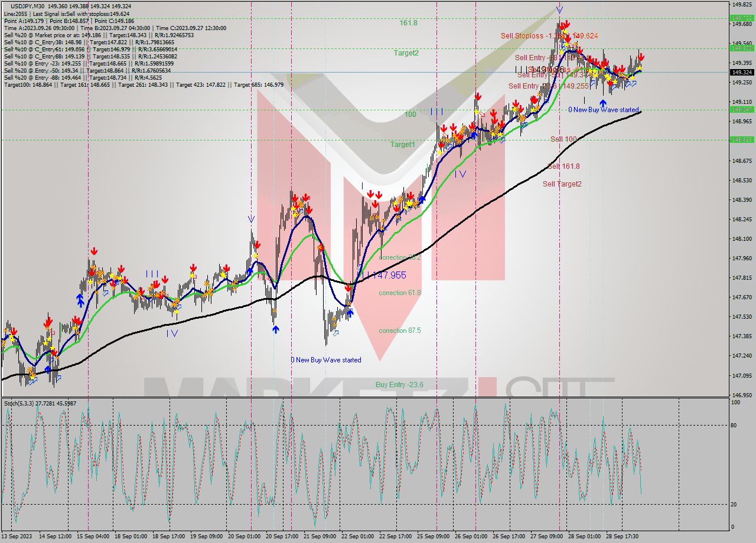Click the 'Sell 100' level label

tap(563, 139)
